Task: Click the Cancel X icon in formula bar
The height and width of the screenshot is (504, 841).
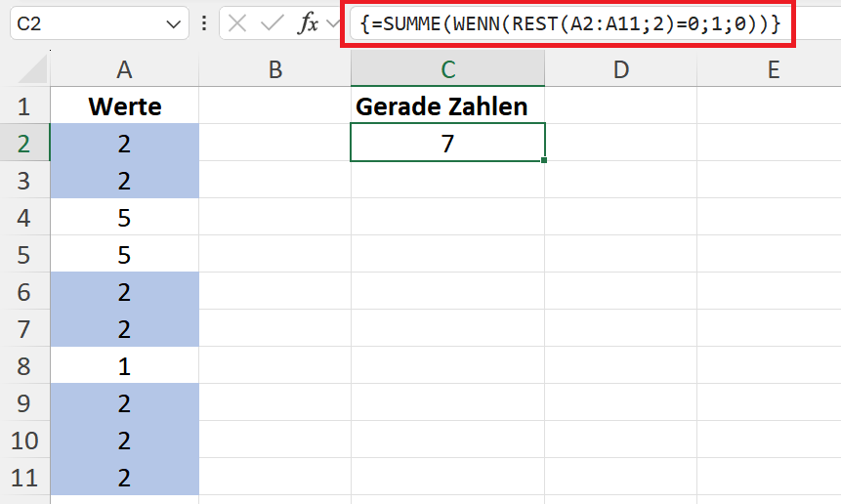Action: (x=237, y=23)
